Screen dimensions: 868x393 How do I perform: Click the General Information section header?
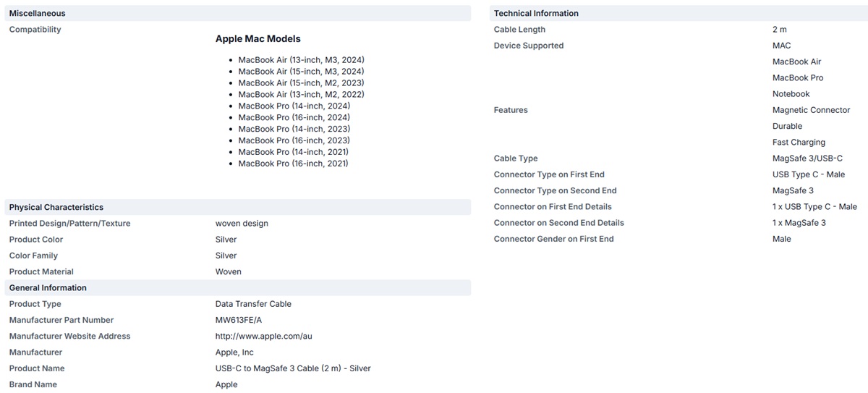tap(48, 287)
